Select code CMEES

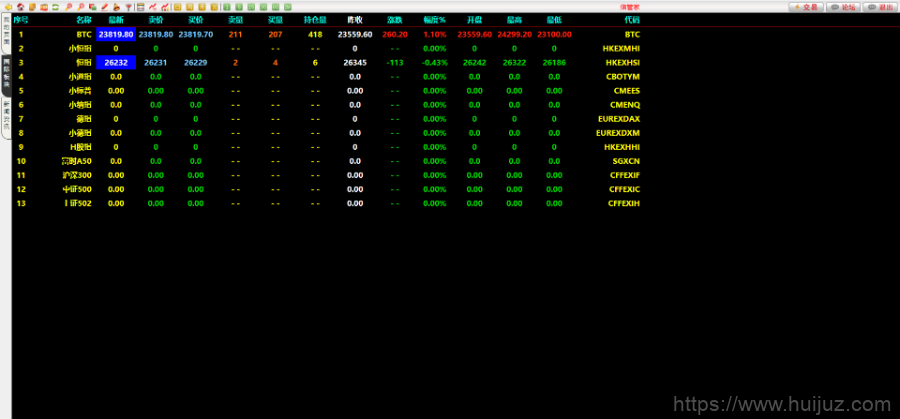(627, 91)
